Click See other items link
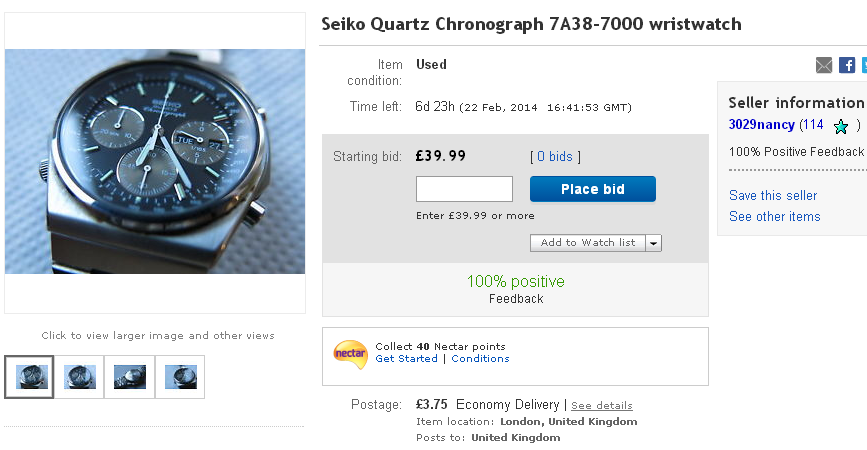 pyautogui.click(x=774, y=217)
